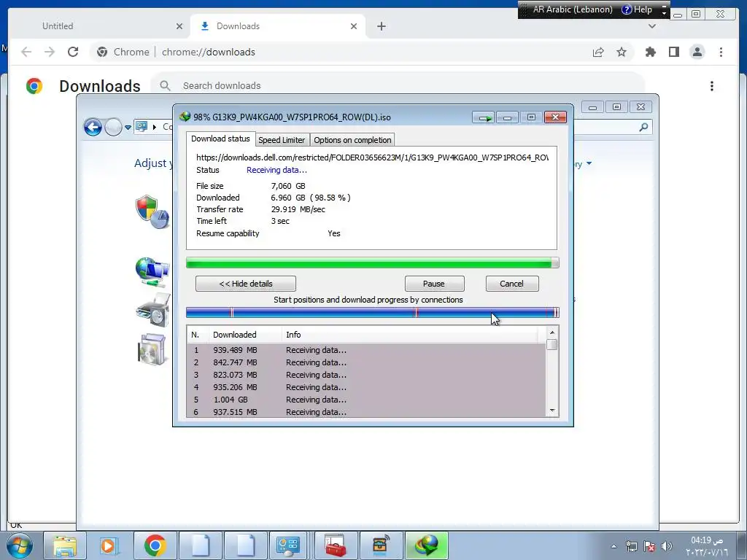Switch to Chrome in the taskbar
747x560 pixels.
point(155,545)
